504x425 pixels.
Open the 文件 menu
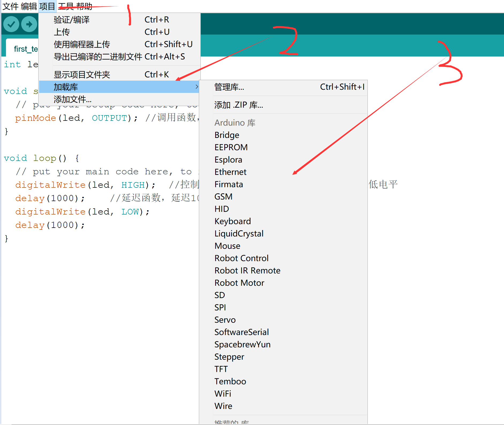click(x=10, y=6)
